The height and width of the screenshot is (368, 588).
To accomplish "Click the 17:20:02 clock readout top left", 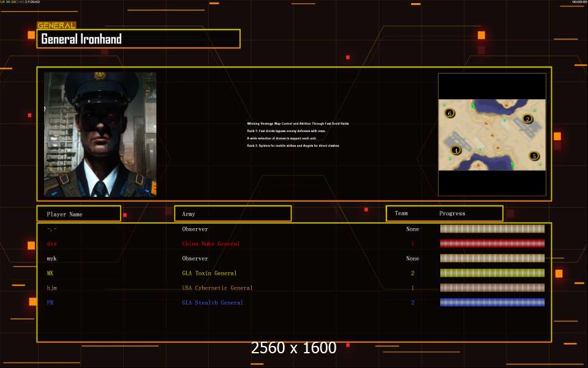I will coord(32,2).
